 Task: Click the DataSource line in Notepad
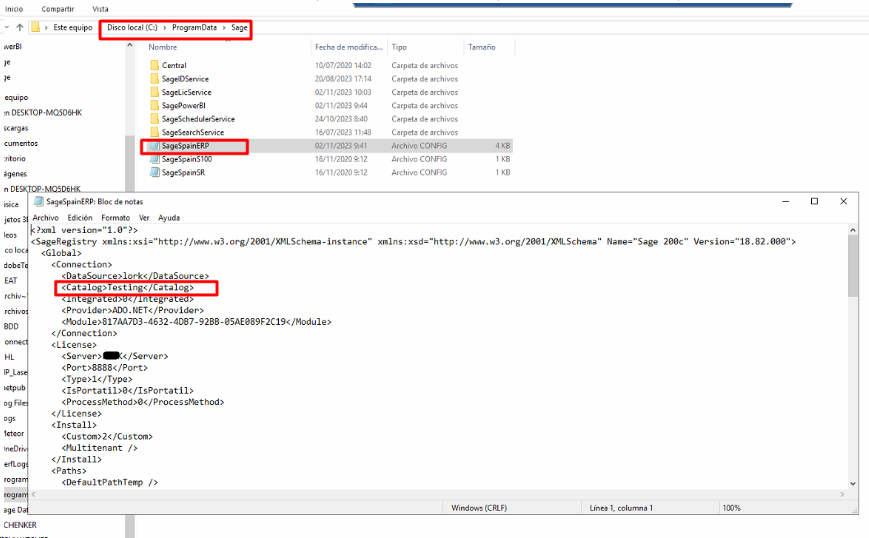135,275
